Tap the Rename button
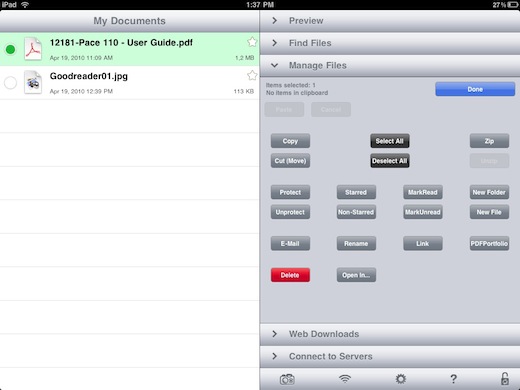This screenshot has width=520, height=390. tap(356, 244)
